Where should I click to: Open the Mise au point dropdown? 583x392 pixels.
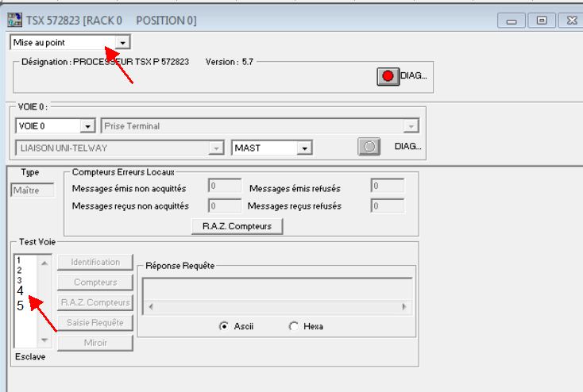122,43
